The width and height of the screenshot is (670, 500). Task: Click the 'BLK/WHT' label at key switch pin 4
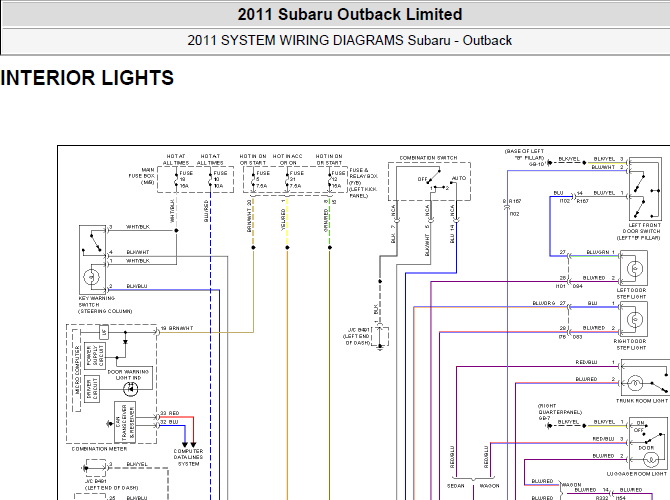click(x=138, y=252)
